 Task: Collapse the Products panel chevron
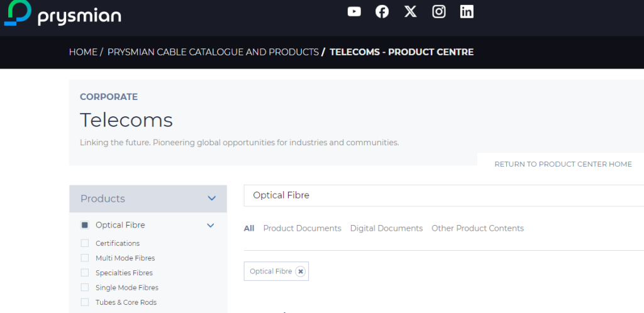coord(211,199)
